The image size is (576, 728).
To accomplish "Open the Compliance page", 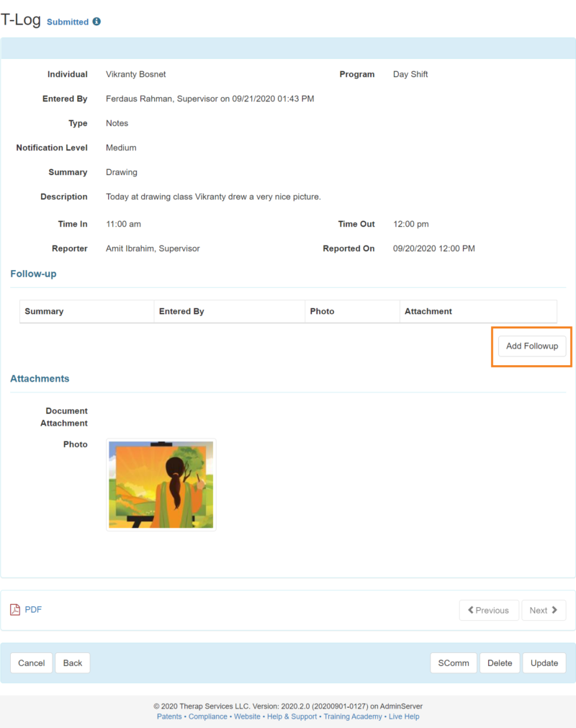I will 208,716.
